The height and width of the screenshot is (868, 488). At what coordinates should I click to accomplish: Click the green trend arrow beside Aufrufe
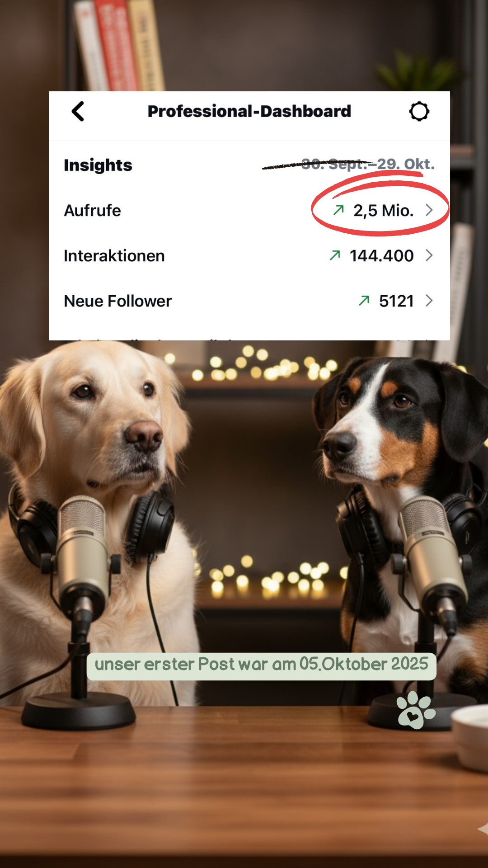[x=338, y=210]
